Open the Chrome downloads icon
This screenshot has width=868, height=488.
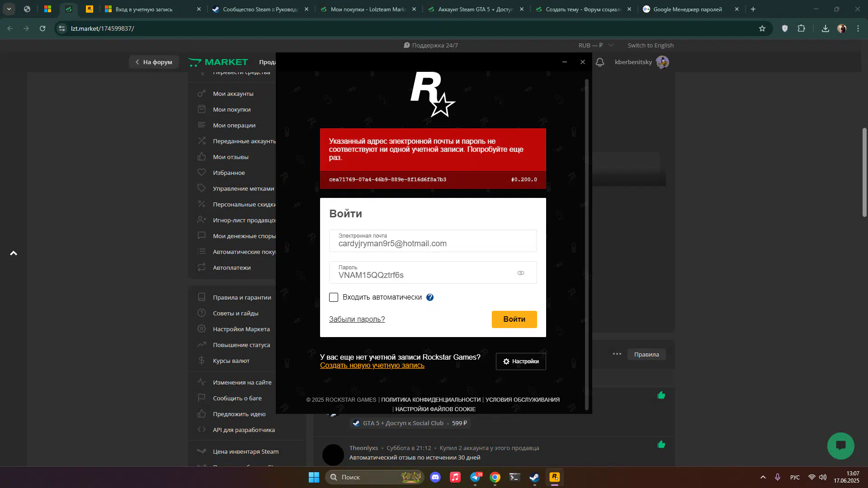(x=826, y=28)
